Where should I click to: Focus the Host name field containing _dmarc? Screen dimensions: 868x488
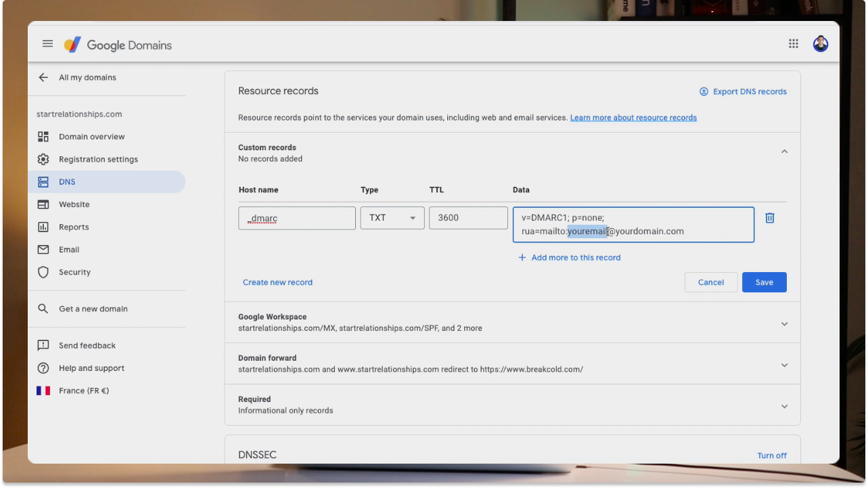coord(297,218)
